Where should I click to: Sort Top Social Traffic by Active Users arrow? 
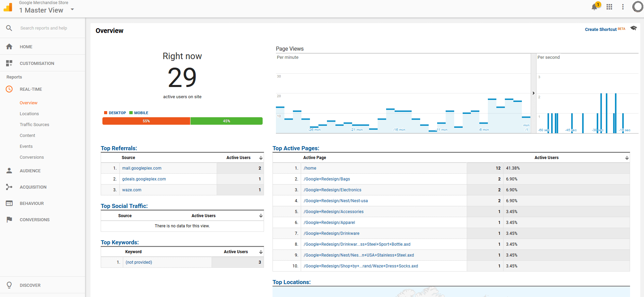[261, 216]
